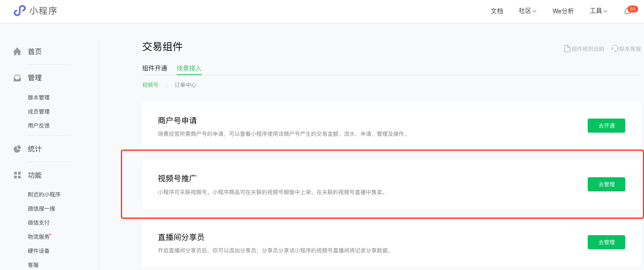This screenshot has height=270, width=644.
Task: Click the 管理 inbox icon
Action: [x=17, y=78]
